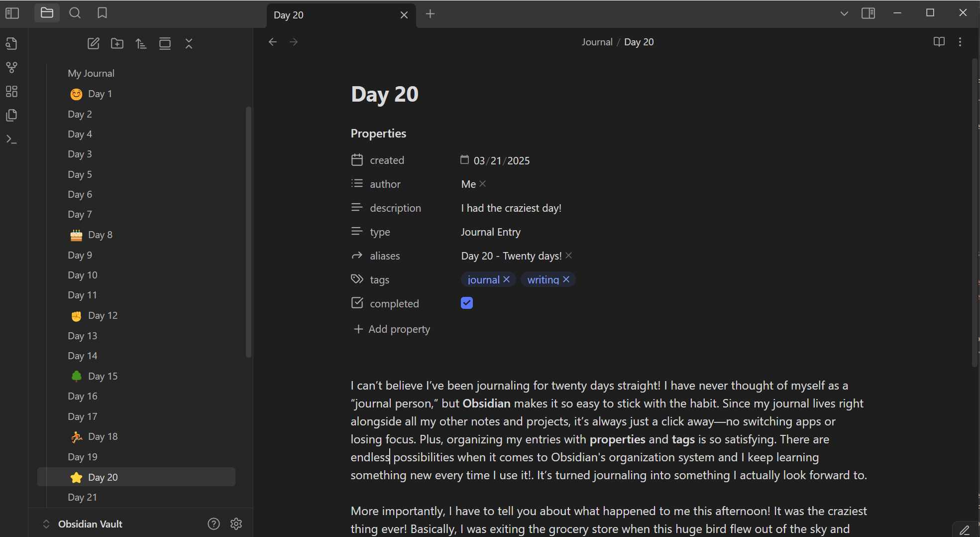This screenshot has width=980, height=537.
Task: Change file sort order
Action: coord(141,44)
